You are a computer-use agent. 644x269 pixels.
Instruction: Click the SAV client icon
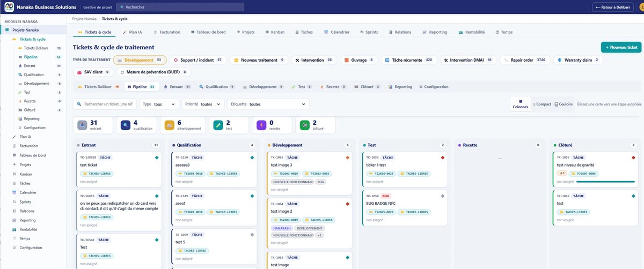pos(79,72)
